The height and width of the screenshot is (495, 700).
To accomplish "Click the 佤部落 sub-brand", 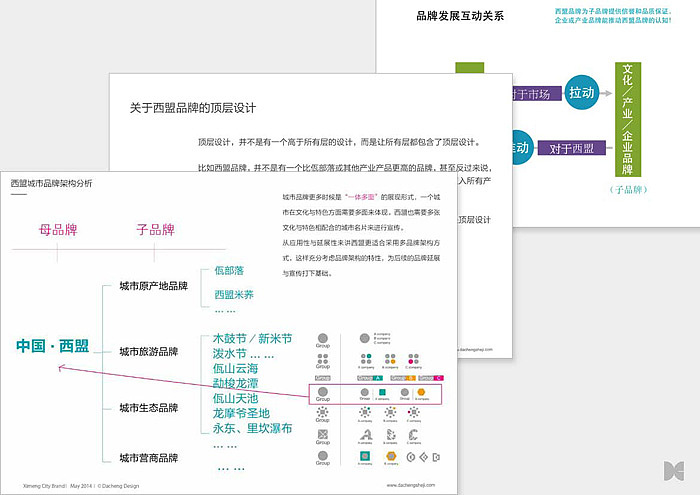I will pos(229,270).
